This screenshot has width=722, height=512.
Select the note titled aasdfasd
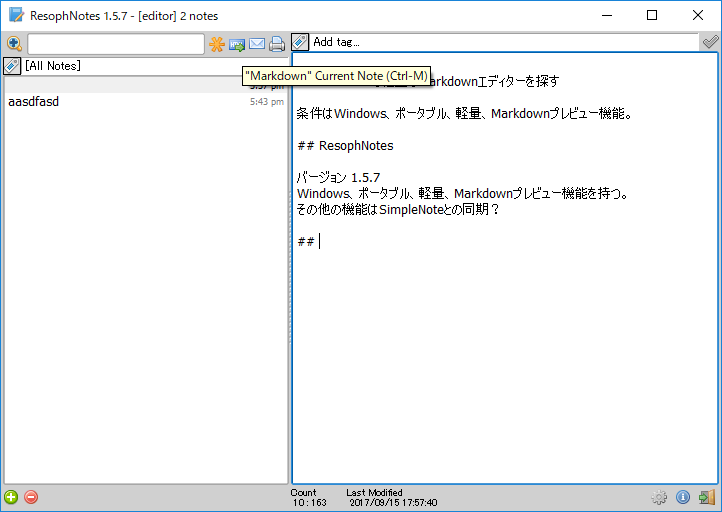(x=146, y=102)
